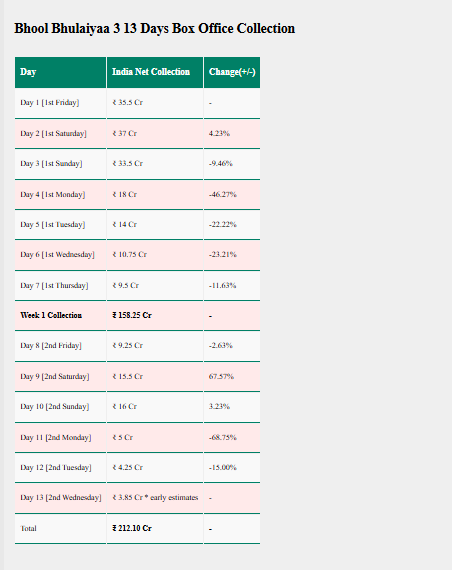
Task: Select the Day 4 [1st Monday] row label
Action: [60, 194]
